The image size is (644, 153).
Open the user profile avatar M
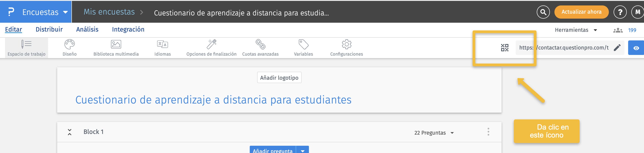point(638,12)
